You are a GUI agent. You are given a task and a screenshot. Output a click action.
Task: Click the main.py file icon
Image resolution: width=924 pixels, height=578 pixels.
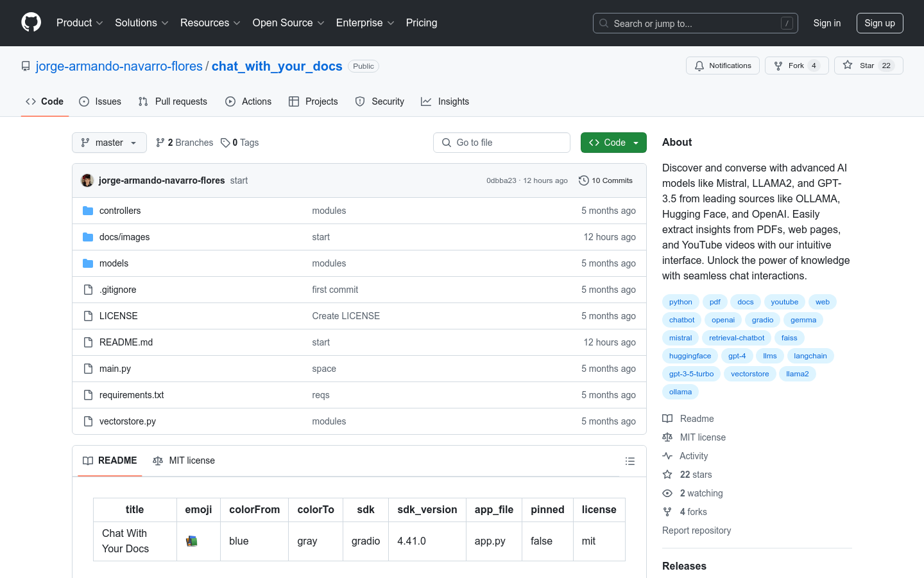tap(88, 369)
